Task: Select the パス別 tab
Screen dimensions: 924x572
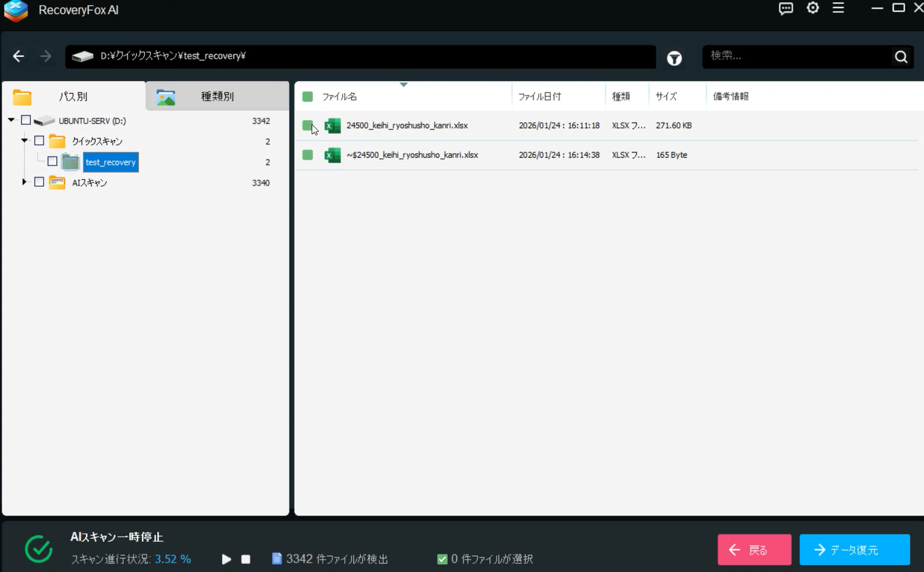Action: click(73, 96)
